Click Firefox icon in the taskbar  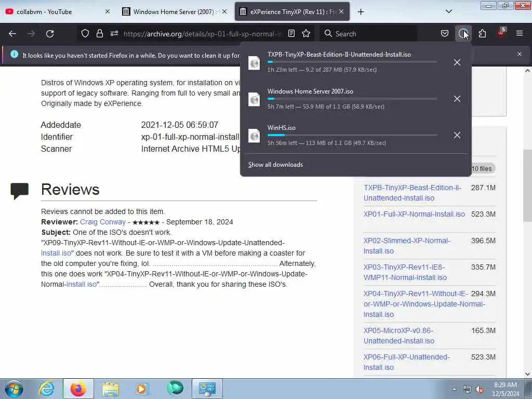(78, 389)
